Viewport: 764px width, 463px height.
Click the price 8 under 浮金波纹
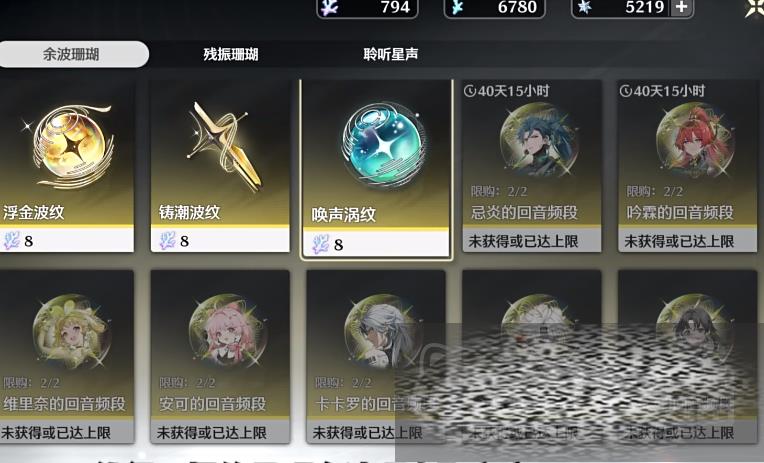tap(29, 241)
